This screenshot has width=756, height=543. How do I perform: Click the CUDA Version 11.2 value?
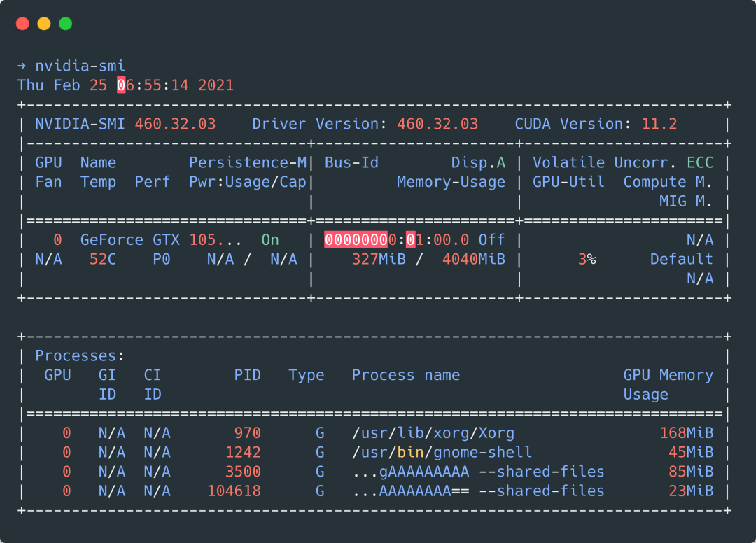point(659,124)
